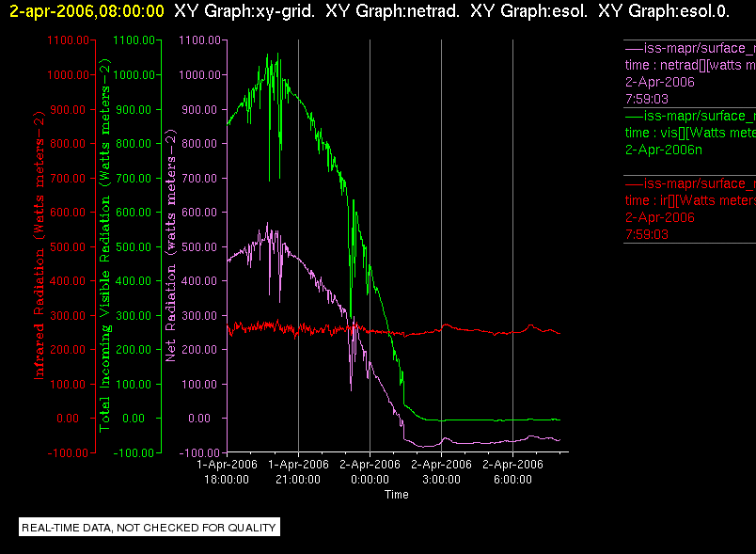Click the 'XY Graph:esol.0.' title text
Screen dimensions: 756x554
[664, 10]
